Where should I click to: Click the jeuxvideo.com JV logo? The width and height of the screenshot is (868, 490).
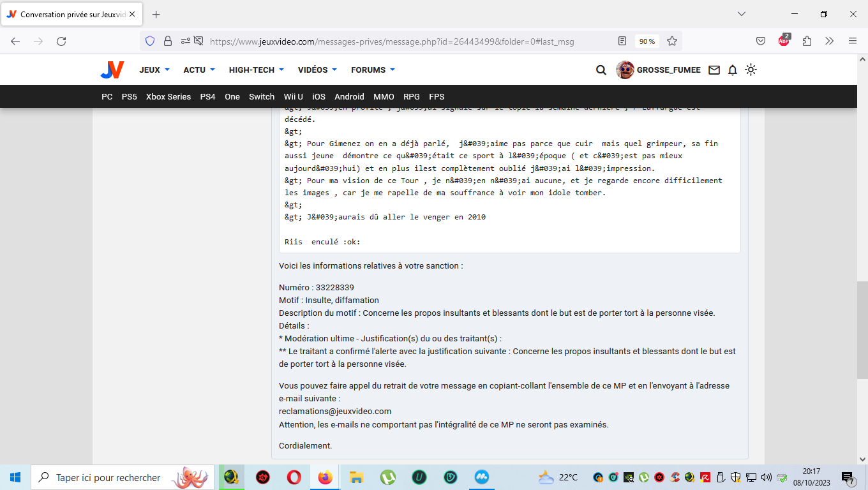click(112, 70)
